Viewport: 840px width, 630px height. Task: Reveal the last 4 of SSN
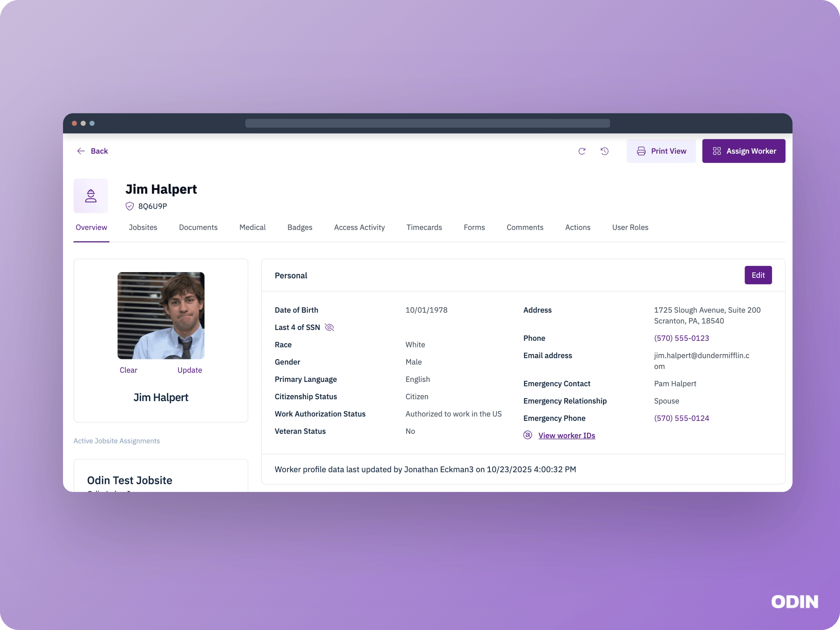point(329,327)
